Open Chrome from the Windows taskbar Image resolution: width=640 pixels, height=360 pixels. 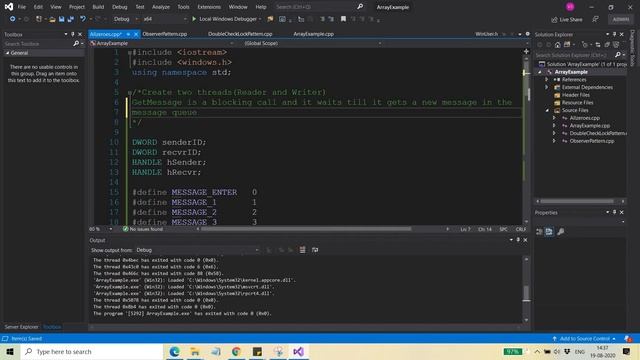coord(236,351)
